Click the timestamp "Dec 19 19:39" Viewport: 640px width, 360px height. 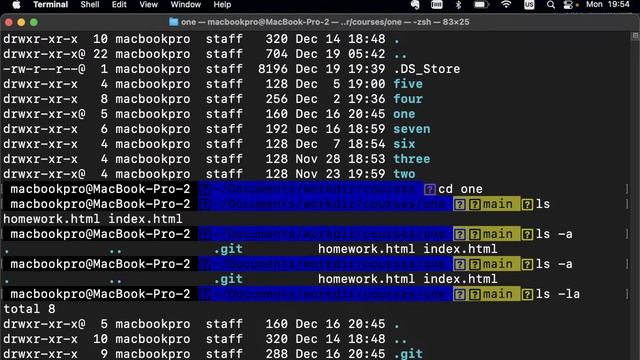(x=340, y=69)
